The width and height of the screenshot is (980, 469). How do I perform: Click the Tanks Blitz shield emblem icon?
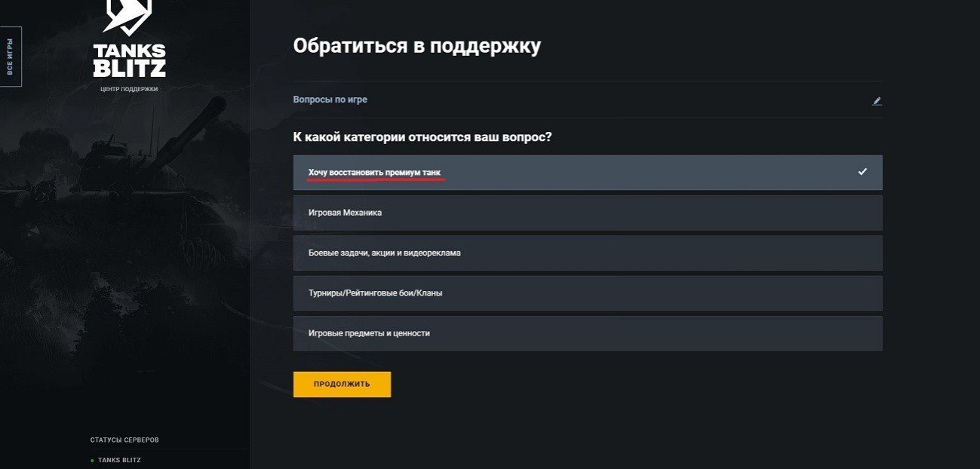coord(127,17)
